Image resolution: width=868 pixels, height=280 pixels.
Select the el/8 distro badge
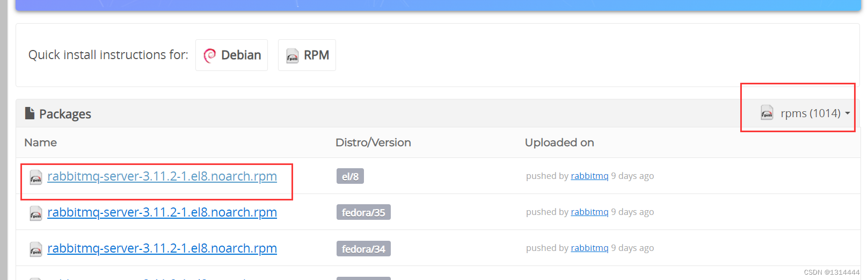coord(350,176)
